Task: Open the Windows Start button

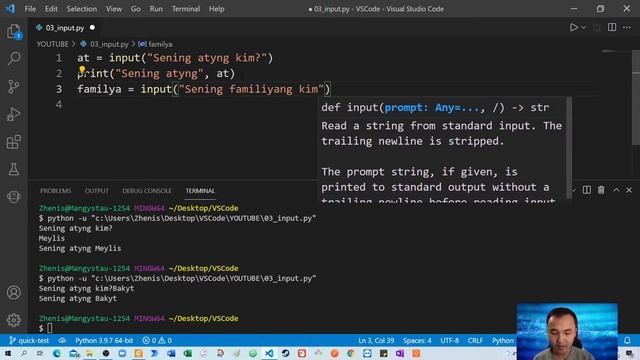Action: click(8, 353)
